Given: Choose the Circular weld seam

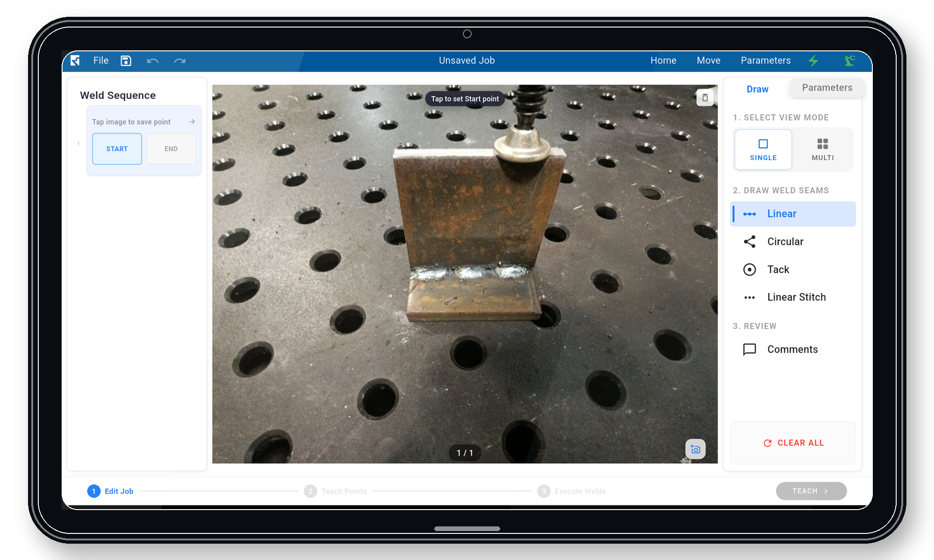Looking at the screenshot, I should pyautogui.click(x=793, y=242).
